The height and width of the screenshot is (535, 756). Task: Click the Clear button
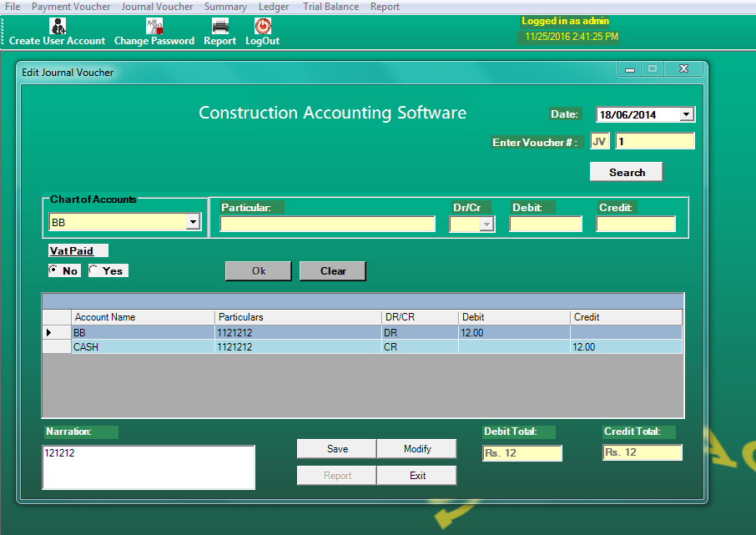point(333,271)
